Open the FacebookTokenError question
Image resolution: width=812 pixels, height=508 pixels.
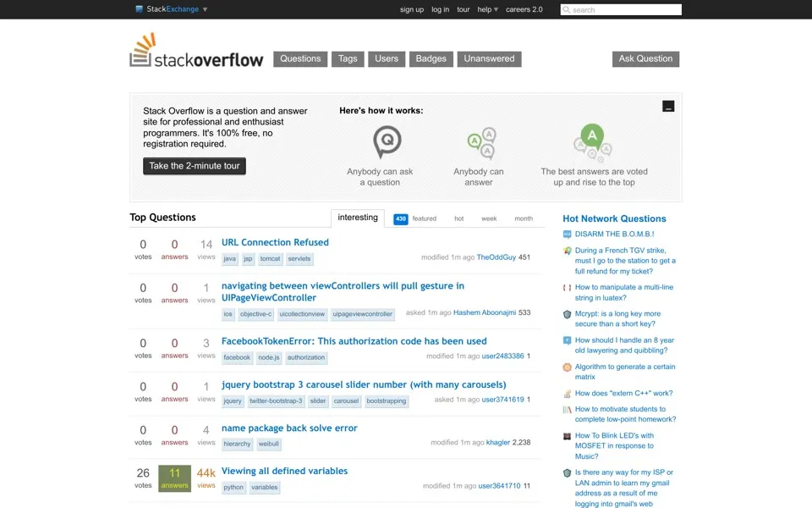click(354, 341)
